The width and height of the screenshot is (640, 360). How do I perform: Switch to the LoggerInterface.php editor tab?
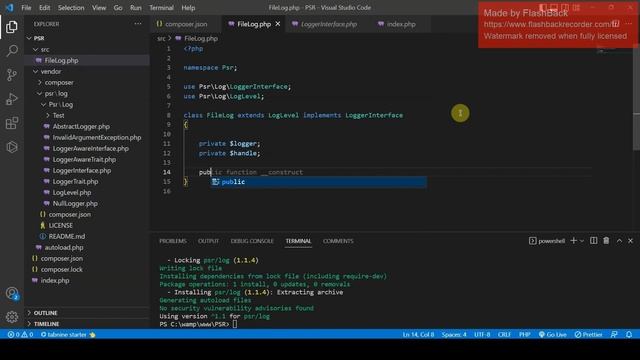[x=328, y=24]
